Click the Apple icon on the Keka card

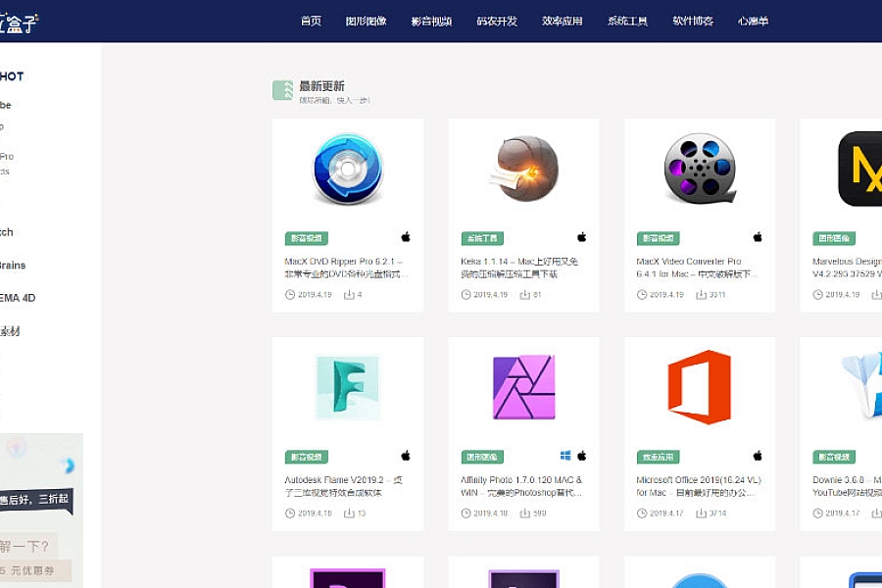(x=581, y=237)
